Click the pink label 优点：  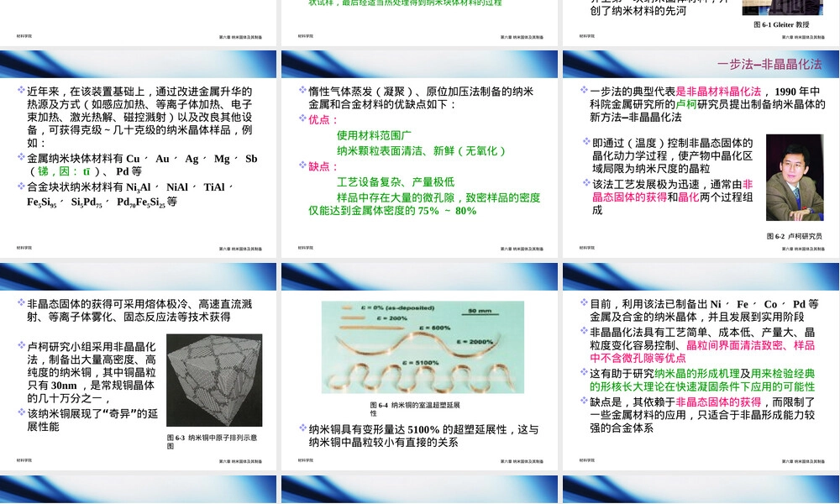[x=323, y=120]
